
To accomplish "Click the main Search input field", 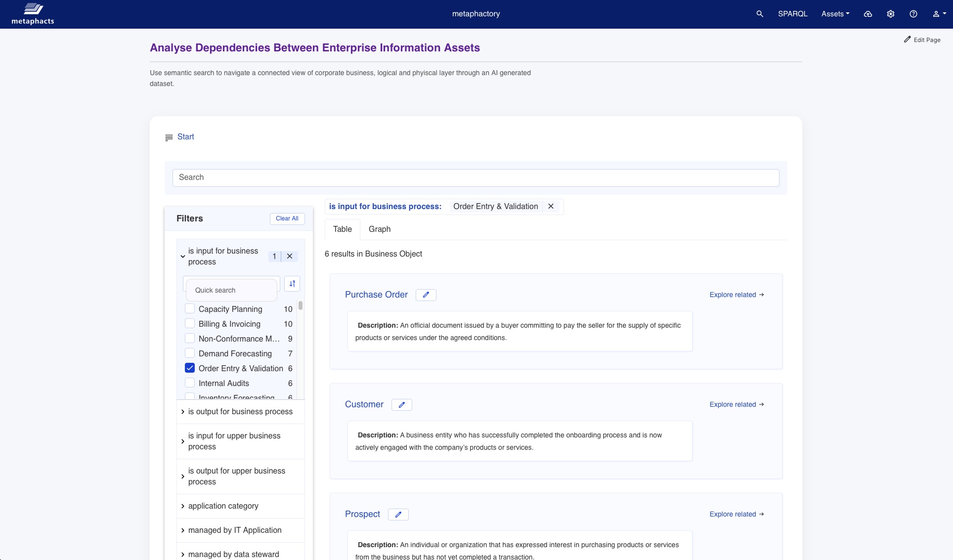I will coord(476,177).
